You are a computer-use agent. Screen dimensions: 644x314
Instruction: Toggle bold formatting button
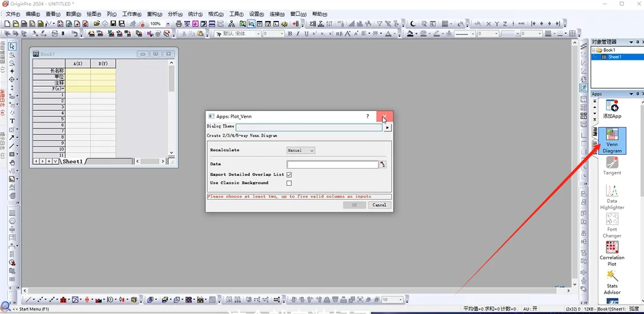tap(290, 34)
